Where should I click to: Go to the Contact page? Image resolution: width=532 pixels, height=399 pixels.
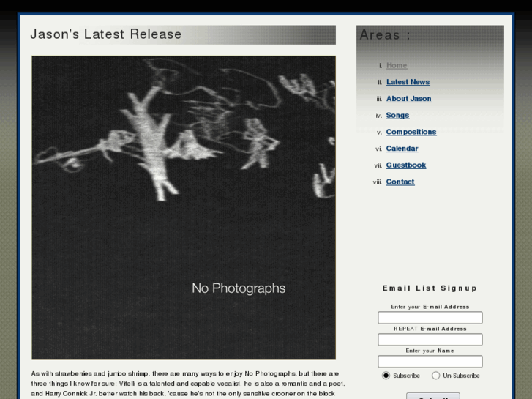pos(400,182)
